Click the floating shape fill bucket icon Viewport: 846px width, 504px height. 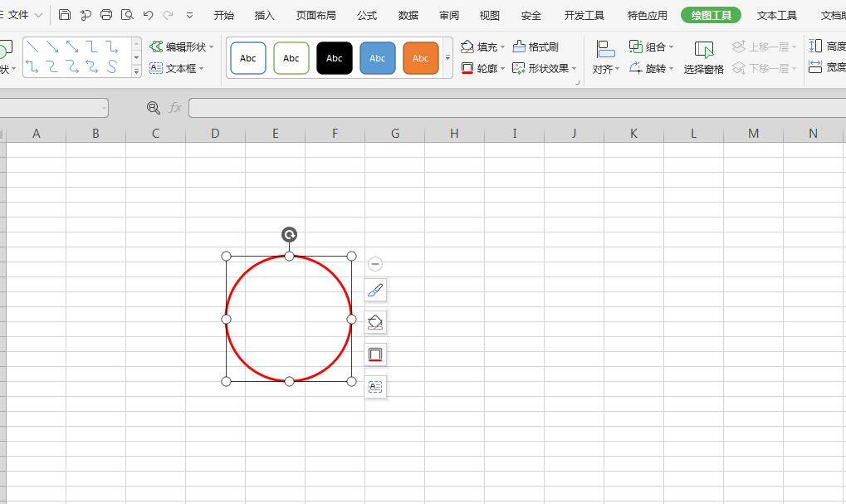[375, 322]
